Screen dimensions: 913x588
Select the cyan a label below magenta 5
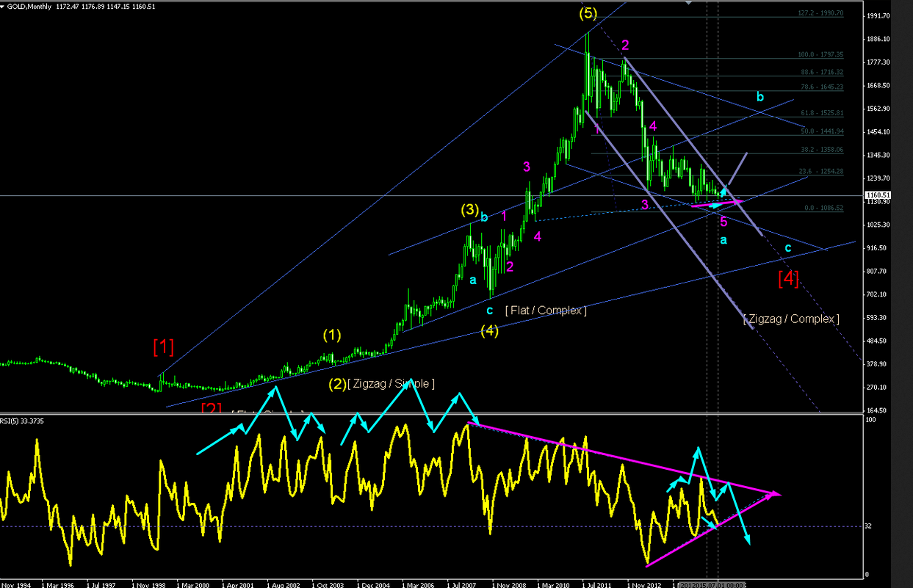pyautogui.click(x=723, y=240)
